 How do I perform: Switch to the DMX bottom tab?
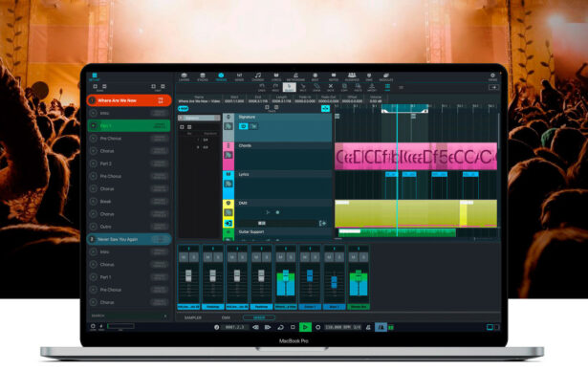click(x=226, y=317)
